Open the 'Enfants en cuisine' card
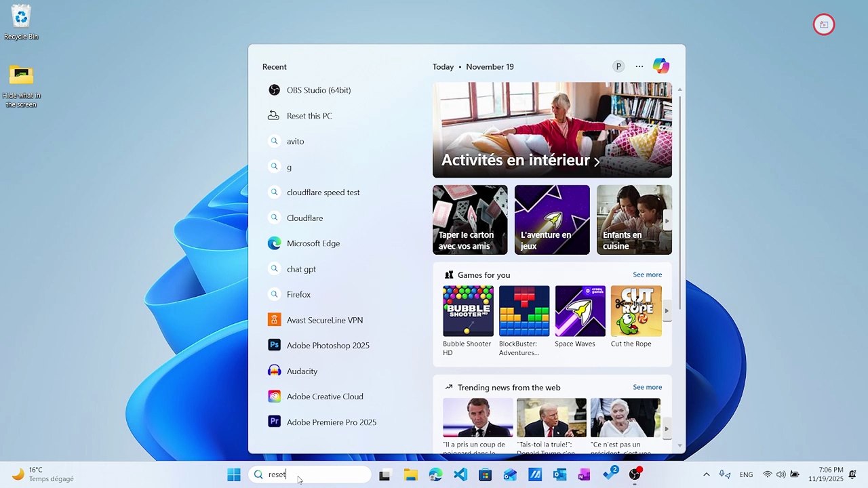The image size is (868, 488). tap(634, 220)
